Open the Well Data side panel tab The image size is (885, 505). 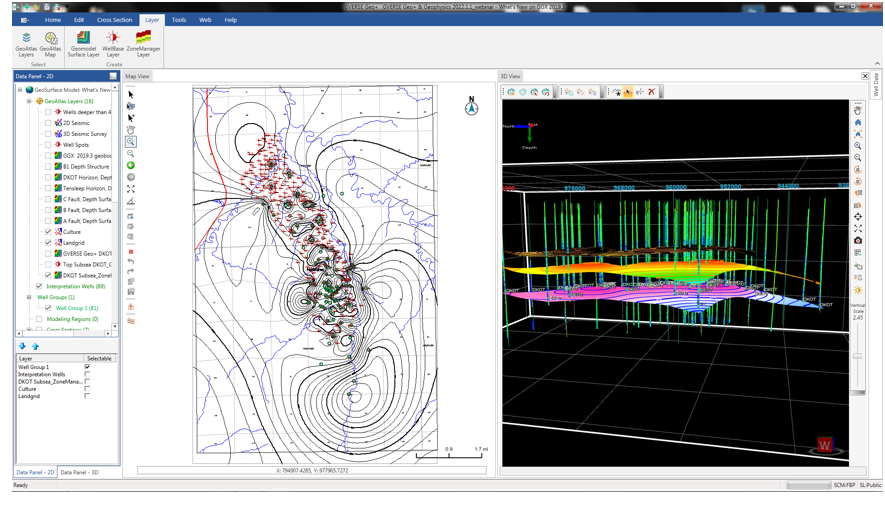coord(877,84)
